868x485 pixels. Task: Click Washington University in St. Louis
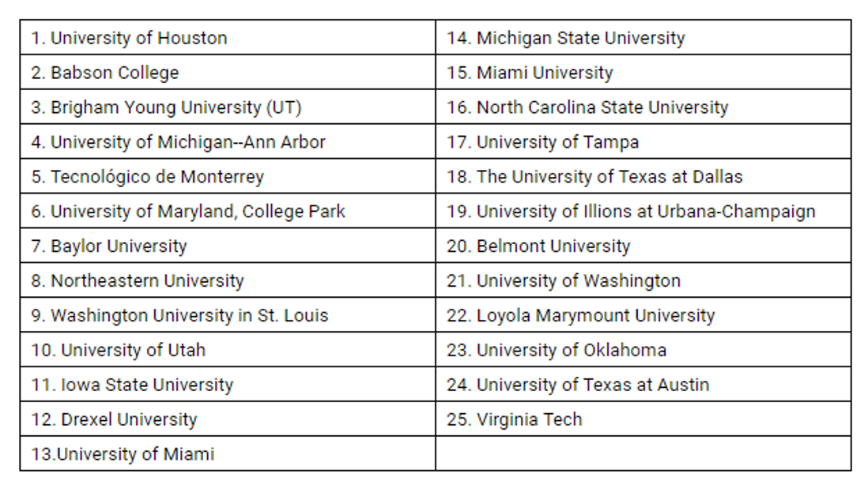[x=179, y=316]
